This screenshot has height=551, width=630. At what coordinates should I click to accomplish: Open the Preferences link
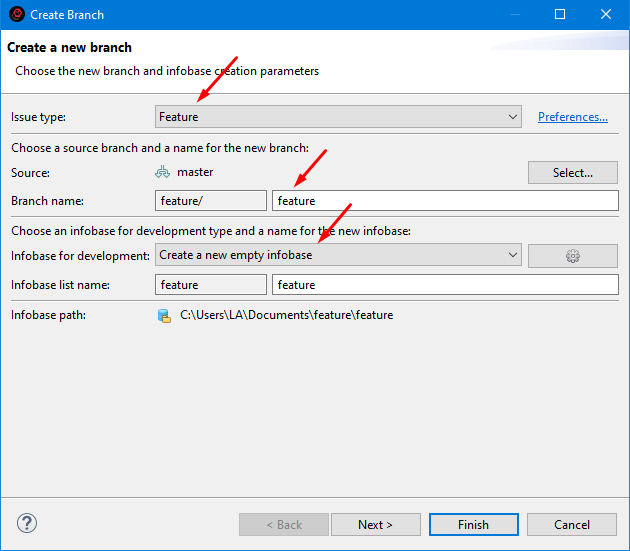tap(572, 117)
